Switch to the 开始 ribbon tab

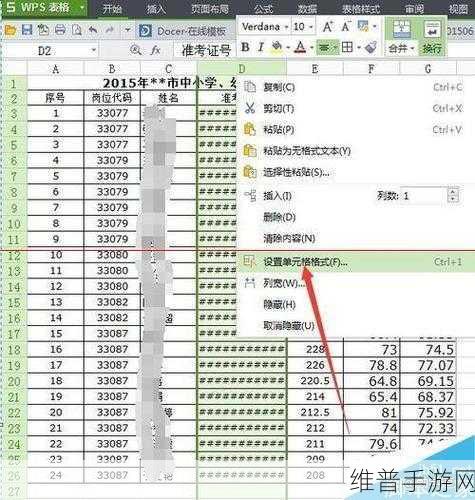pos(112,9)
